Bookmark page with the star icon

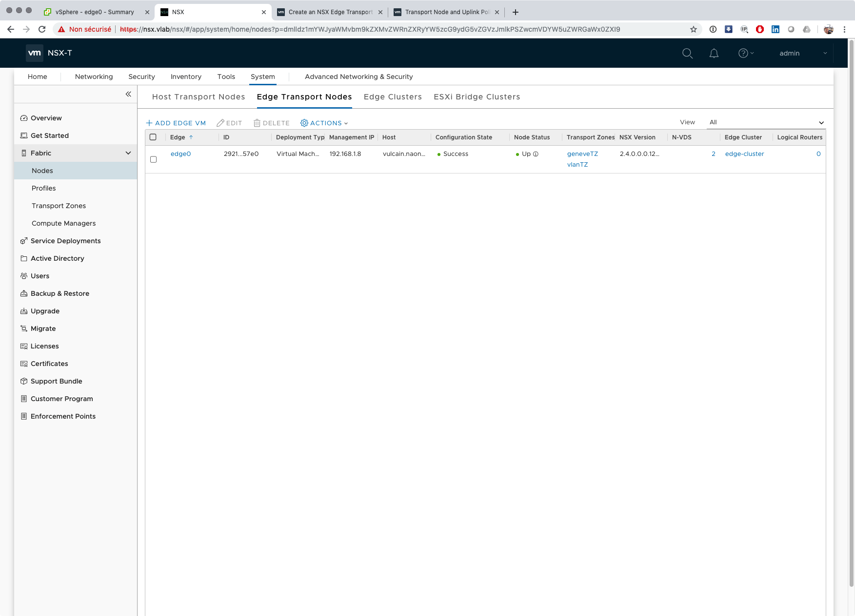pos(694,29)
